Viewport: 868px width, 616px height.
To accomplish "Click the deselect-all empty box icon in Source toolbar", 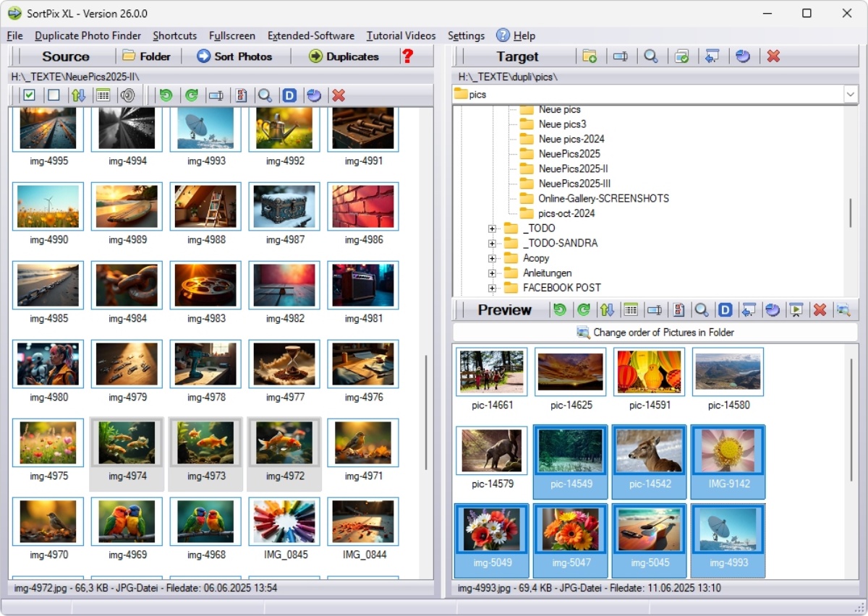I will click(x=54, y=95).
